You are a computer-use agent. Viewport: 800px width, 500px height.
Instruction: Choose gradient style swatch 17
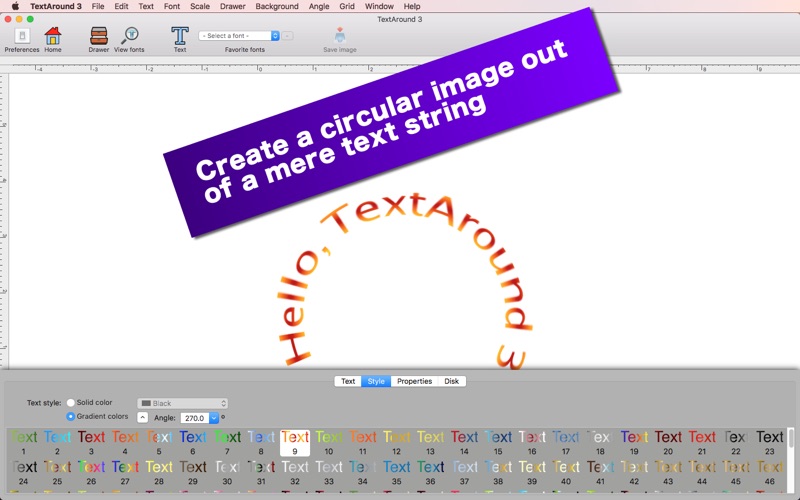(x=566, y=442)
